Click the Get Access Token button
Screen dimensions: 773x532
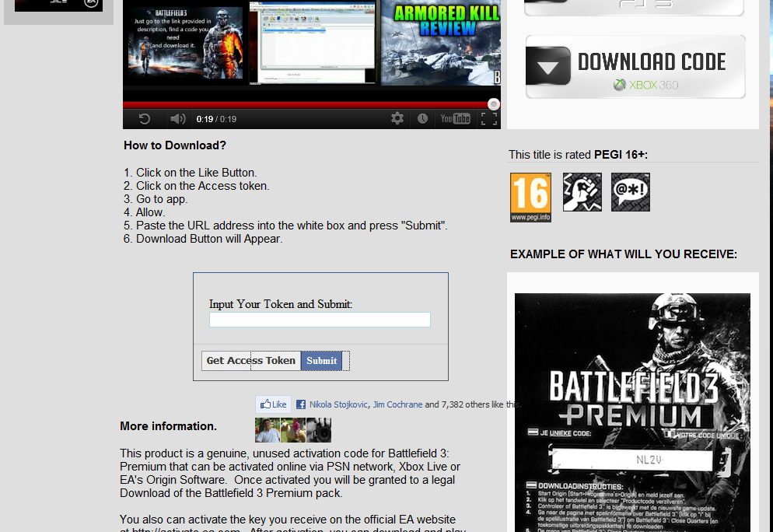pos(251,361)
